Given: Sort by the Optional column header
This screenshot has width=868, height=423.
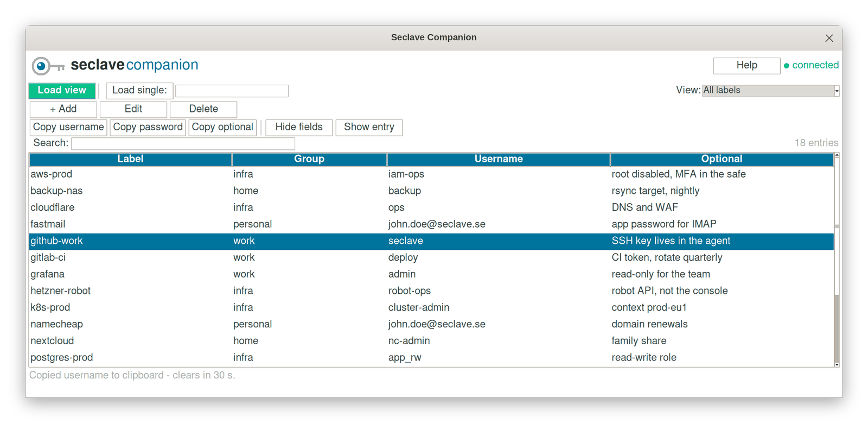Looking at the screenshot, I should point(722,159).
